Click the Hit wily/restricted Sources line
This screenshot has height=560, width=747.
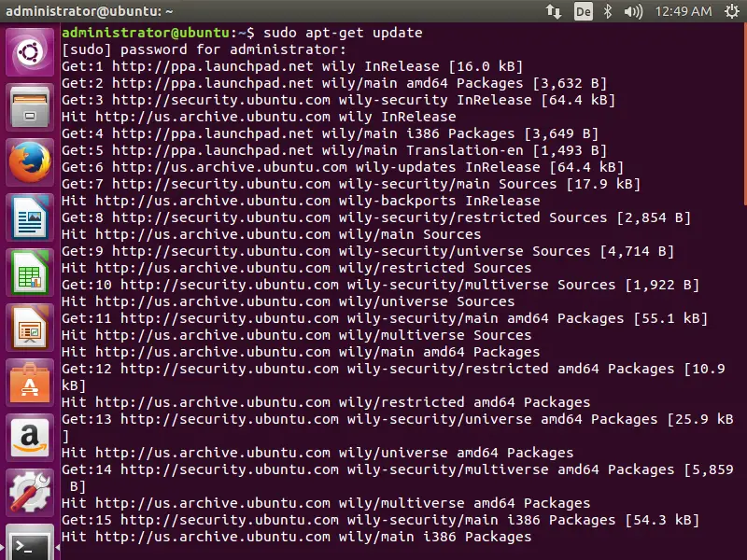(297, 268)
